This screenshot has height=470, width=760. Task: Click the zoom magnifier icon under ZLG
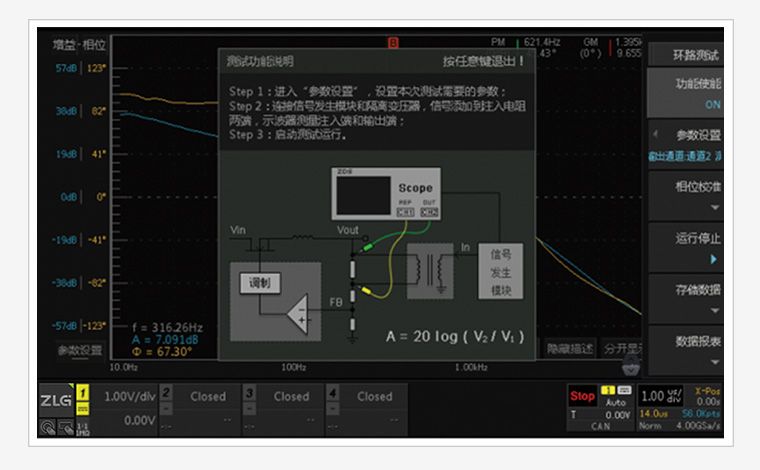point(47,425)
